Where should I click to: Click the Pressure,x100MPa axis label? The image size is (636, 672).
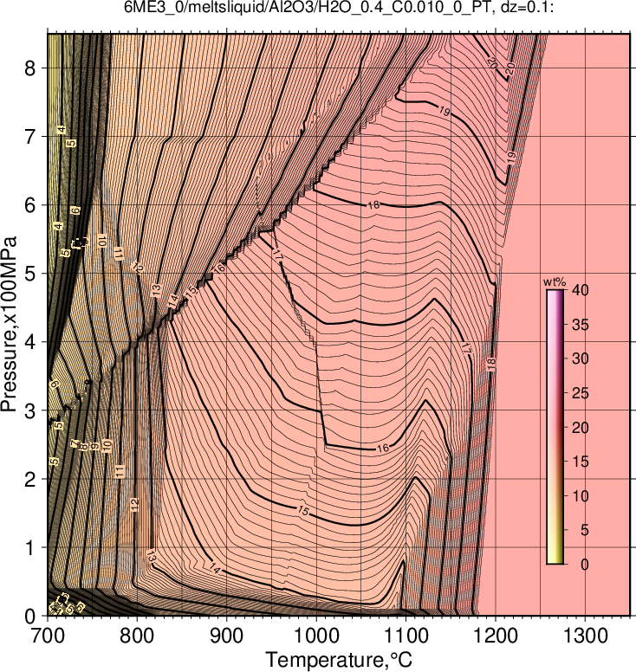(9, 324)
